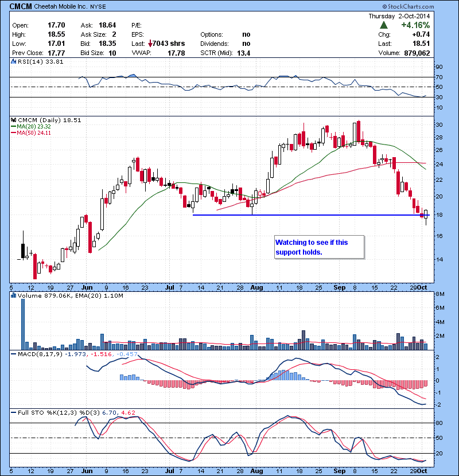Click the MACD signal value -1.516

tap(102, 354)
